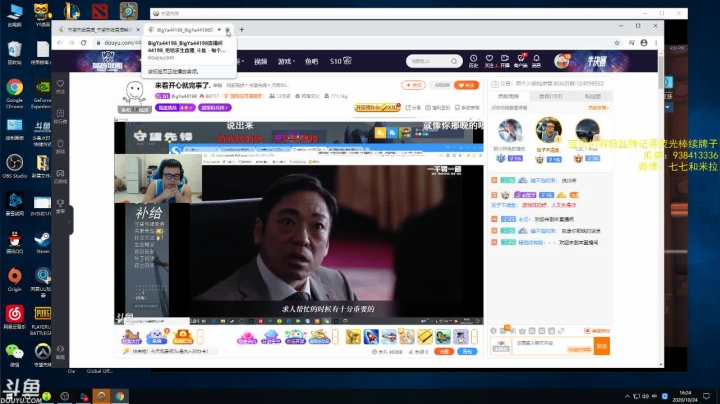Click orange send button in chat
This screenshot has width=720, height=404.
pyautogui.click(x=602, y=346)
